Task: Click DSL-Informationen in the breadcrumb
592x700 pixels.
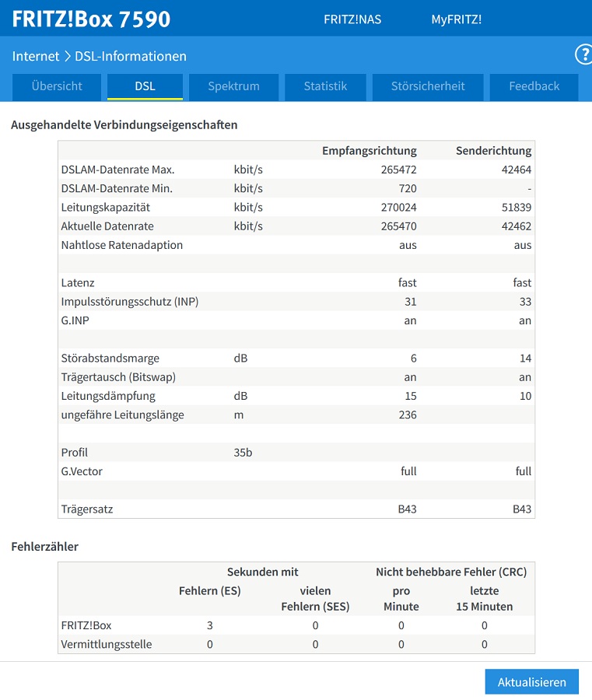Action: (x=131, y=56)
